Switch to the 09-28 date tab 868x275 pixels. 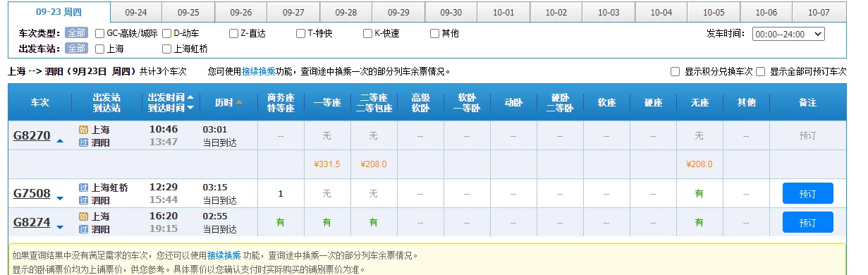point(346,13)
